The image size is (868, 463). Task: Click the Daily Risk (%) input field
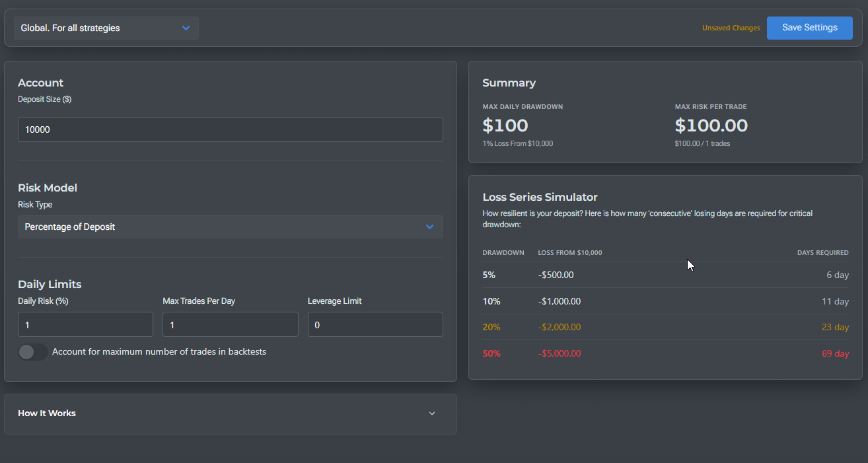point(85,324)
